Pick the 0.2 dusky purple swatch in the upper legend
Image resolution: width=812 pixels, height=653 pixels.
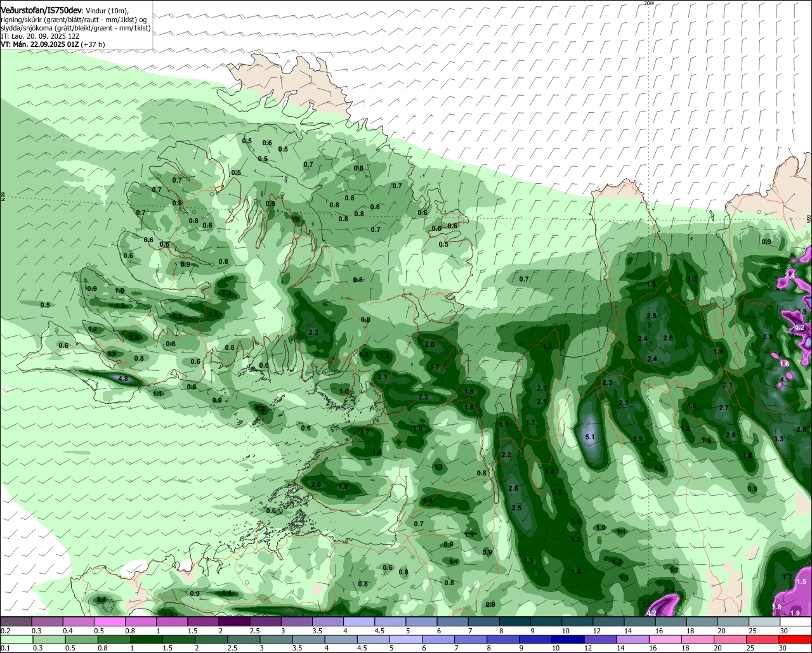[x=16, y=621]
